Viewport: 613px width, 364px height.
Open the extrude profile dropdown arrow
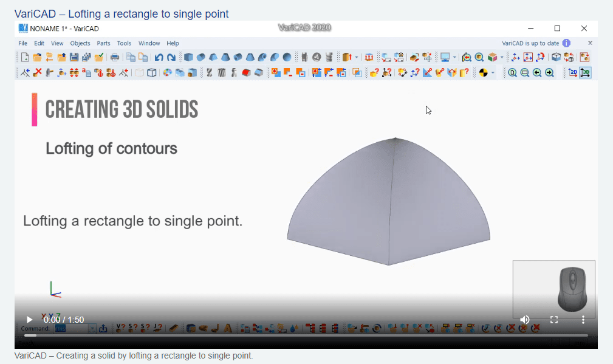pos(357,58)
